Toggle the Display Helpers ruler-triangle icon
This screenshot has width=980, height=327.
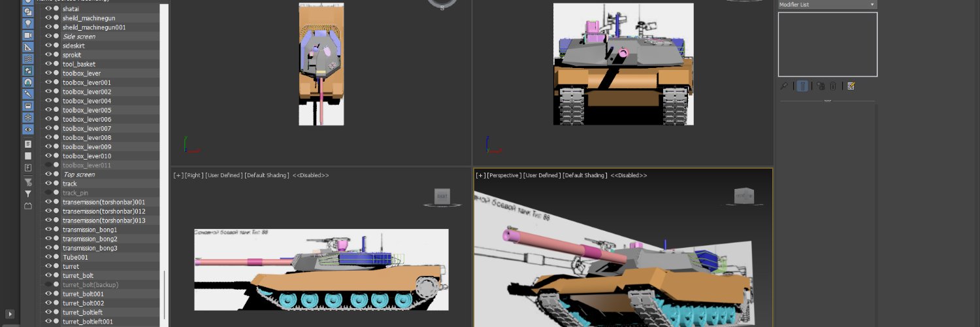click(28, 46)
